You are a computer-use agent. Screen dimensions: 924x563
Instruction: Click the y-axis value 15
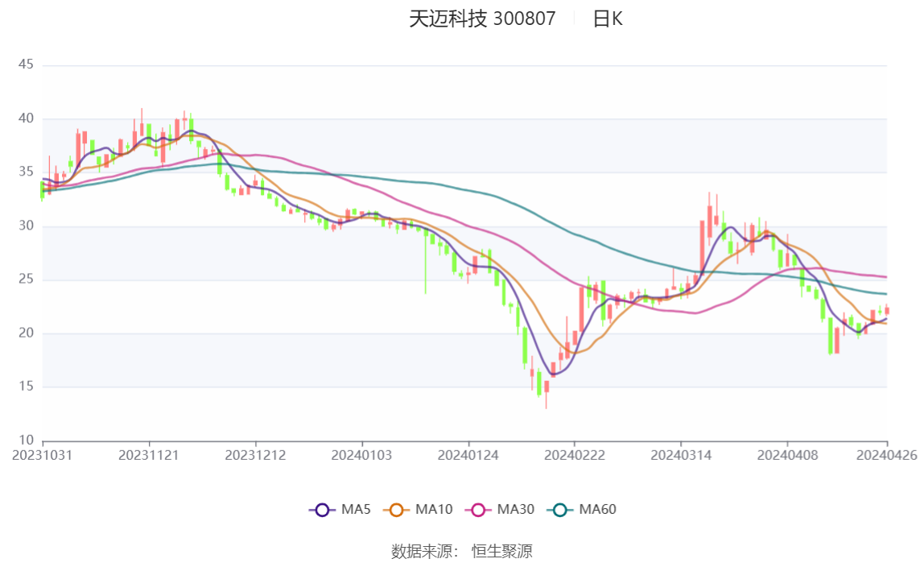[x=26, y=386]
